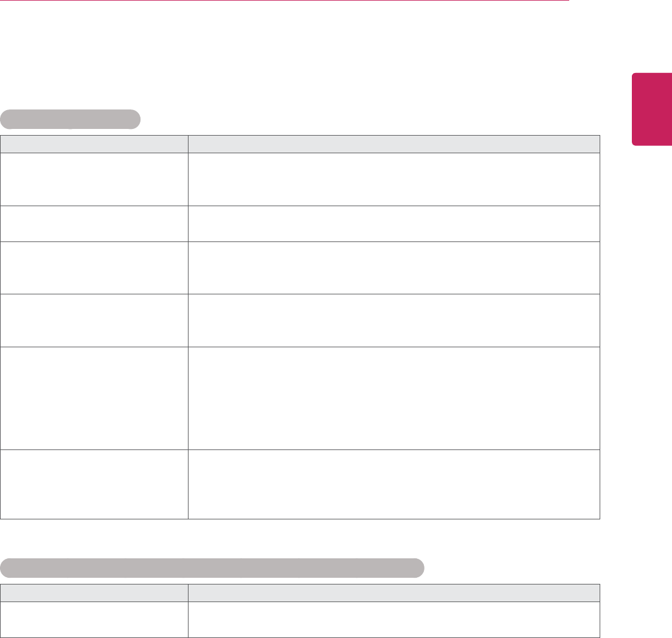Click first table's last row left cell

(94, 484)
